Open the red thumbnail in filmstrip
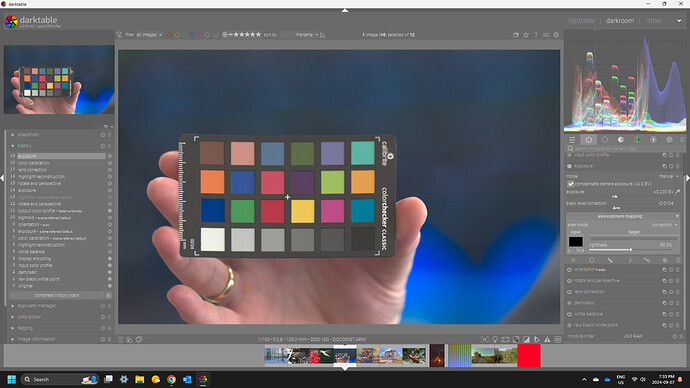Screen dimensions: 690x388 coord(529,355)
